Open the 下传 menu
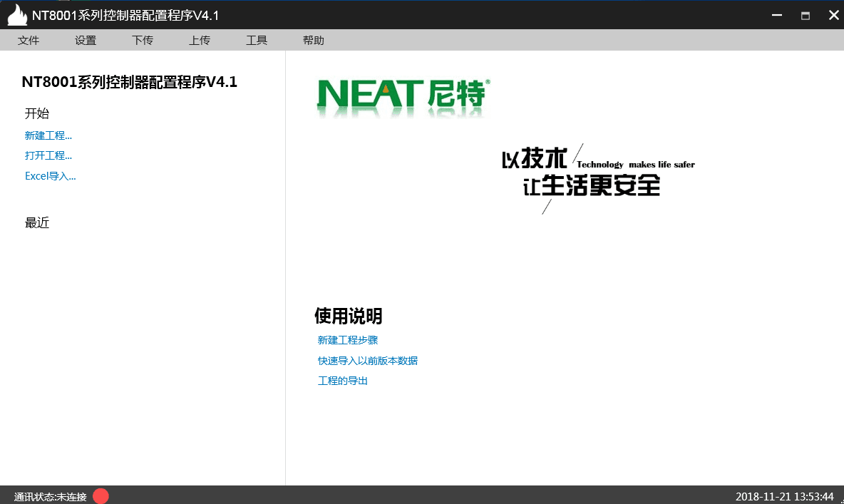 tap(143, 41)
